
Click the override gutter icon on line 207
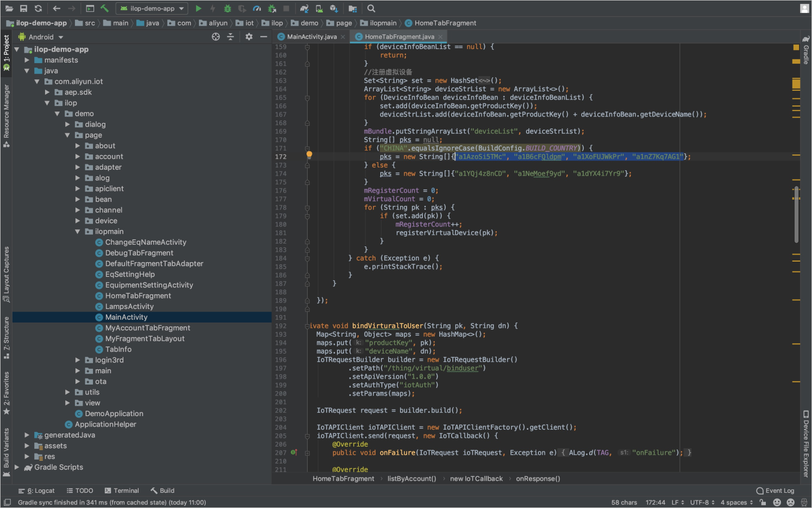pyautogui.click(x=293, y=453)
